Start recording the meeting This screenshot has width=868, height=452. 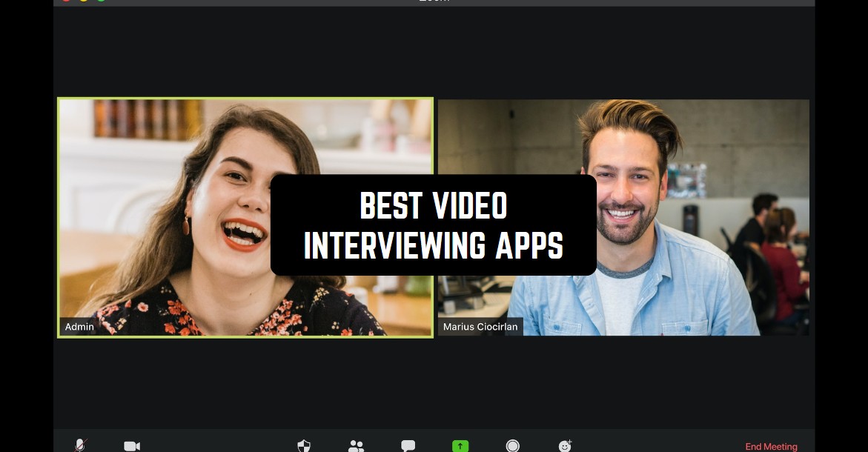512,445
